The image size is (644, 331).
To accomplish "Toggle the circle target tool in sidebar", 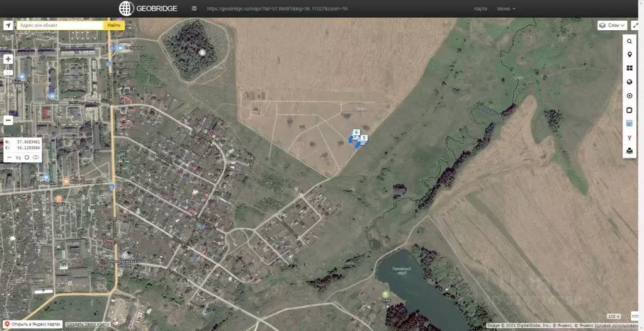I will pyautogui.click(x=630, y=96).
